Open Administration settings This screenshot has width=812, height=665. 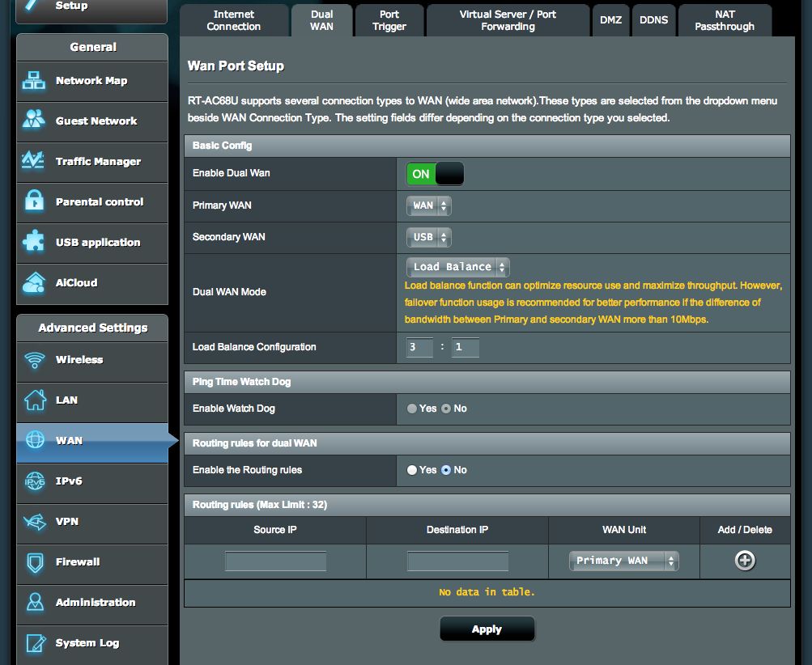(x=92, y=604)
